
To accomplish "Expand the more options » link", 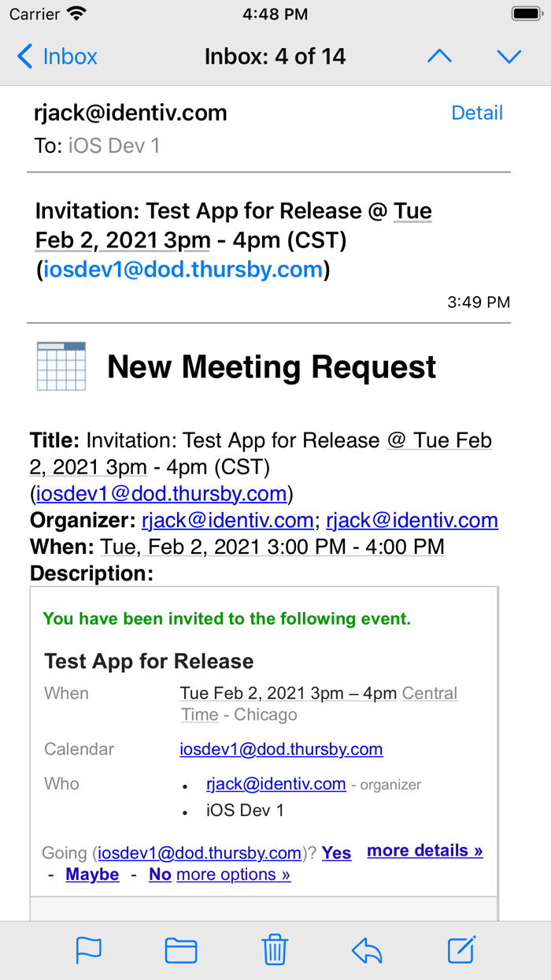I will (234, 874).
